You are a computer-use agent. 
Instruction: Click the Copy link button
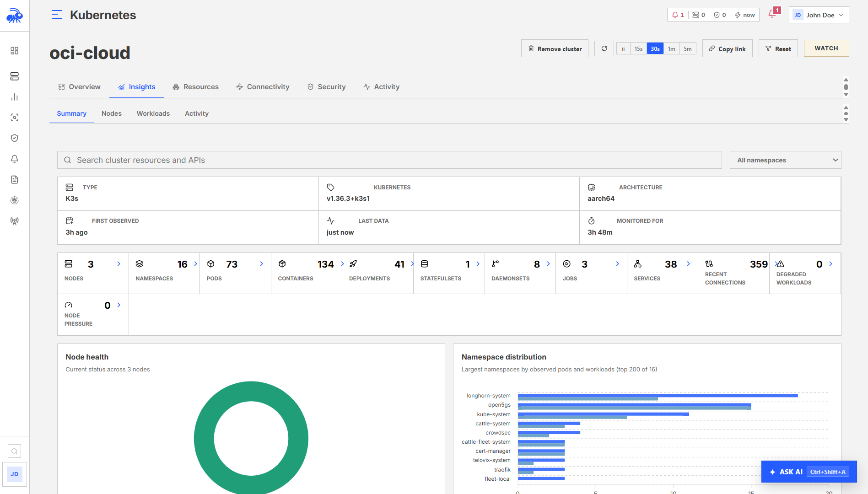click(x=728, y=48)
